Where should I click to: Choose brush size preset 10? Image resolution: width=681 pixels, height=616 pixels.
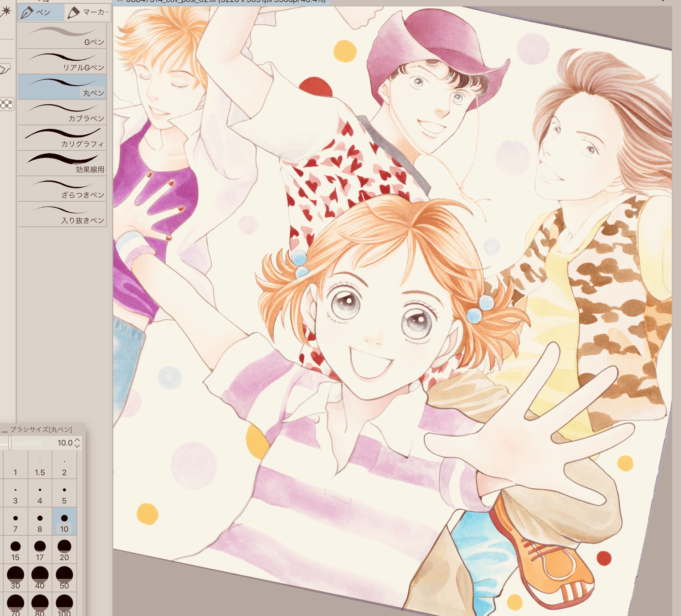pos(64,522)
